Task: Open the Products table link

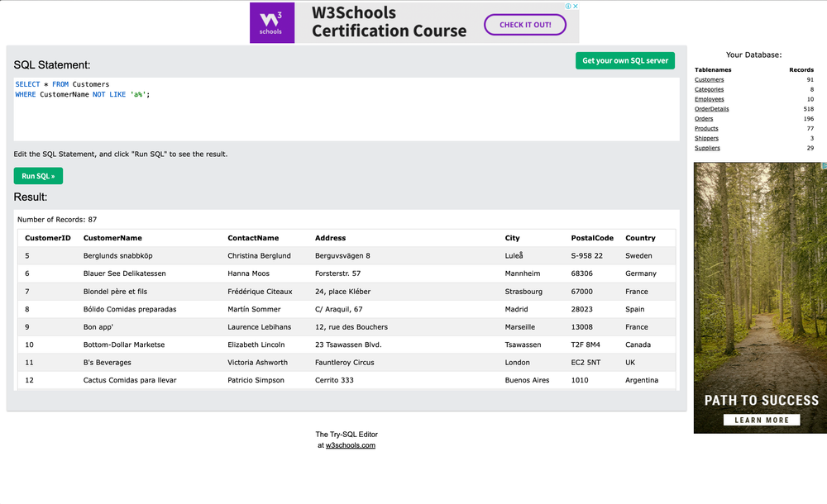Action: pos(706,129)
